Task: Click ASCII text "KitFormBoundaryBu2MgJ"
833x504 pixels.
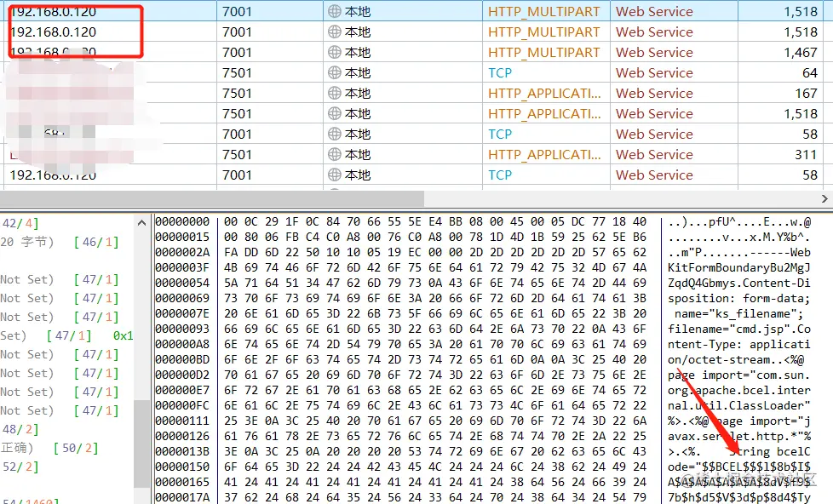Action: (x=739, y=267)
